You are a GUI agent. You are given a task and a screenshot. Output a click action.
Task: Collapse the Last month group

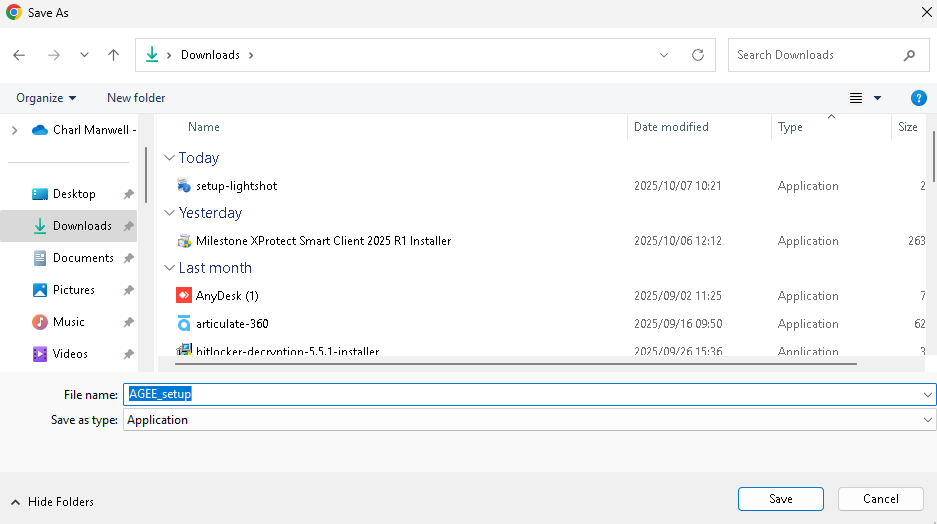click(169, 268)
